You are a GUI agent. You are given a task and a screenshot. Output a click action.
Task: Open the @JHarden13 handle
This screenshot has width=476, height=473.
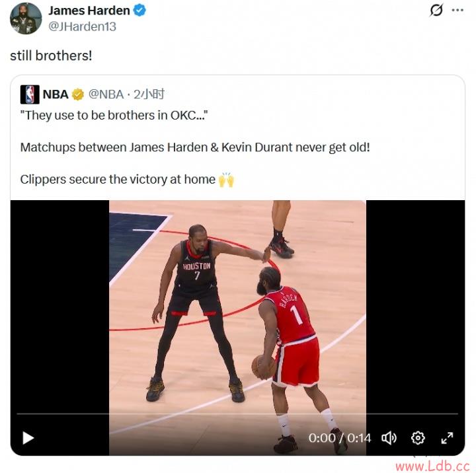[82, 26]
